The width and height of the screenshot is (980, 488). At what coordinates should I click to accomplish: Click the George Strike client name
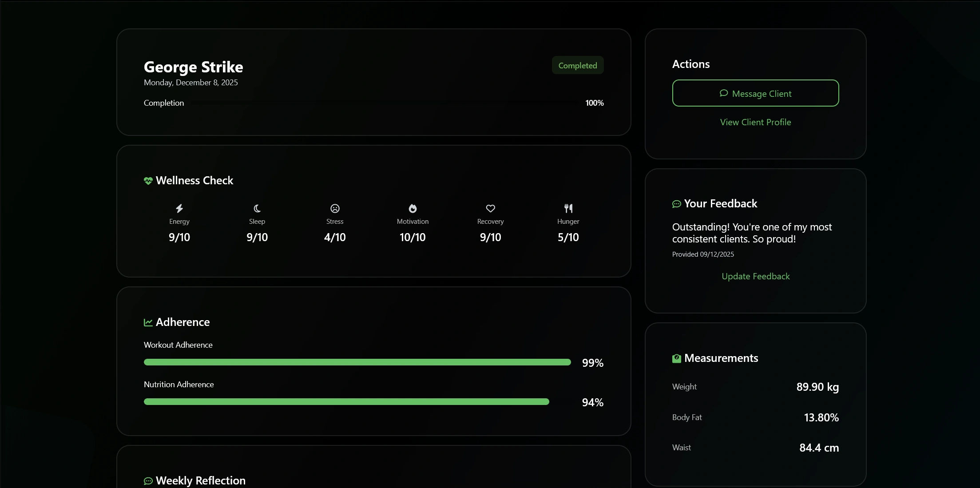193,67
